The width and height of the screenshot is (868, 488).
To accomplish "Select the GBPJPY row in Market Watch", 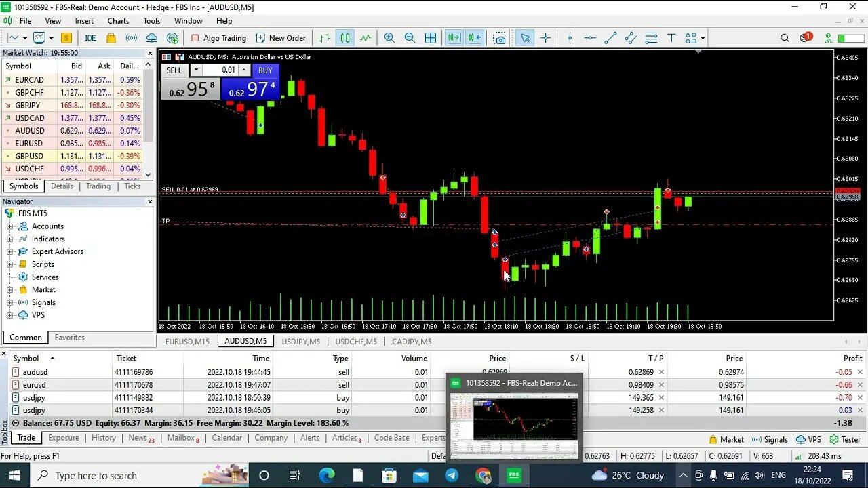I will [72, 105].
